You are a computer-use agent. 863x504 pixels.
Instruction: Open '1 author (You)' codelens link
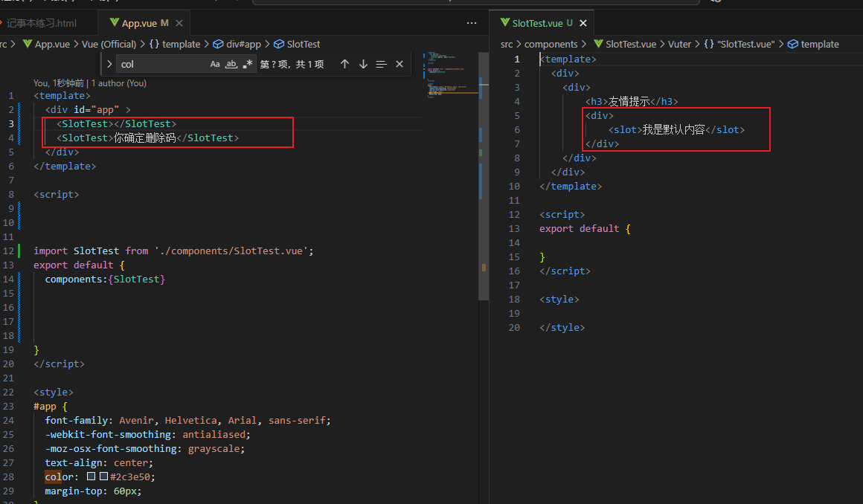pyautogui.click(x=119, y=83)
